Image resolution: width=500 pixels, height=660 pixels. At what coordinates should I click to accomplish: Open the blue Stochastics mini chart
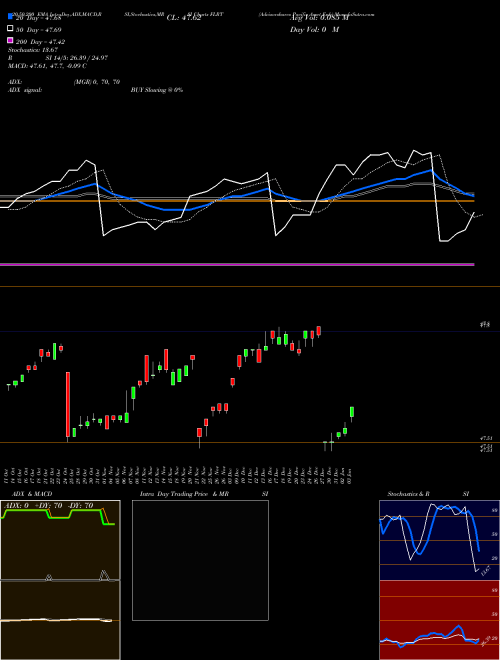pyautogui.click(x=439, y=540)
